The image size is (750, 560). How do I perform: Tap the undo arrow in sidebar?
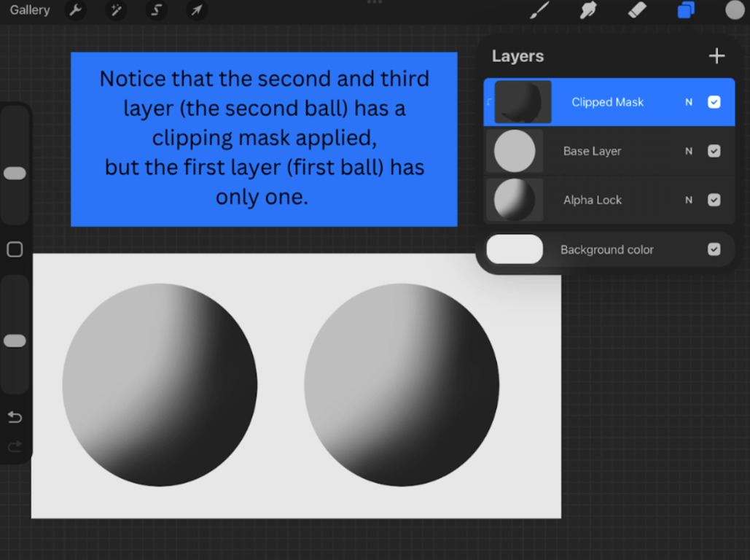(x=15, y=417)
